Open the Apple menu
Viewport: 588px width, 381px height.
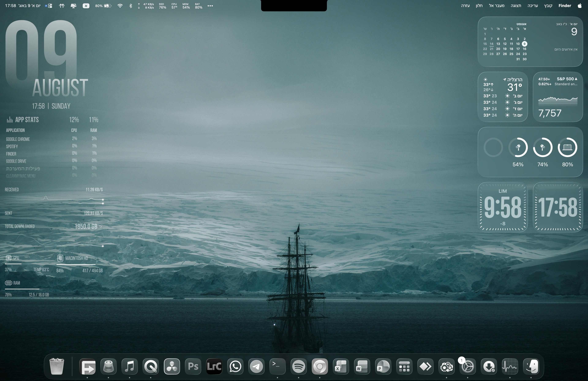[580, 5]
